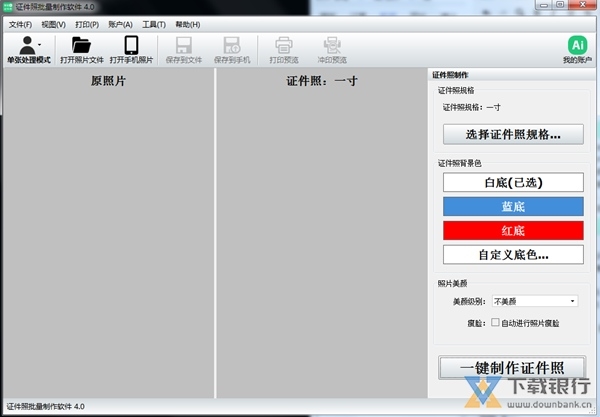The image size is (600, 417).
Task: Enable the 自动进行照片瘦脸 checkbox
Action: 495,322
